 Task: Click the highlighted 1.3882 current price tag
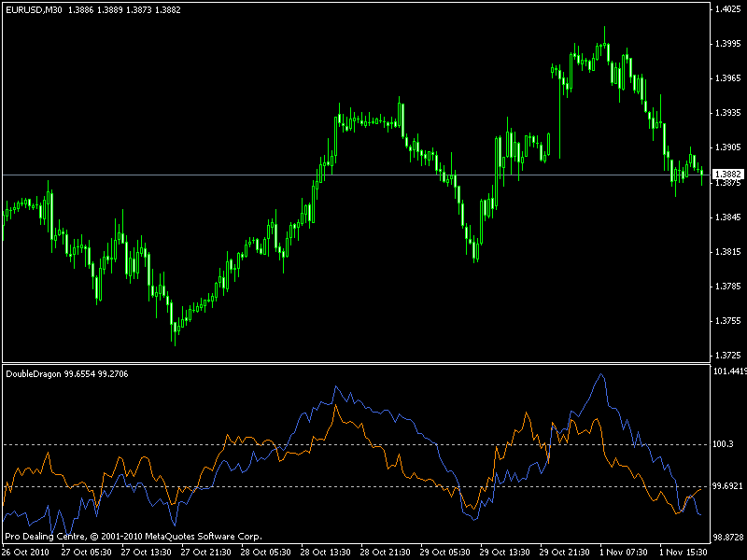728,175
